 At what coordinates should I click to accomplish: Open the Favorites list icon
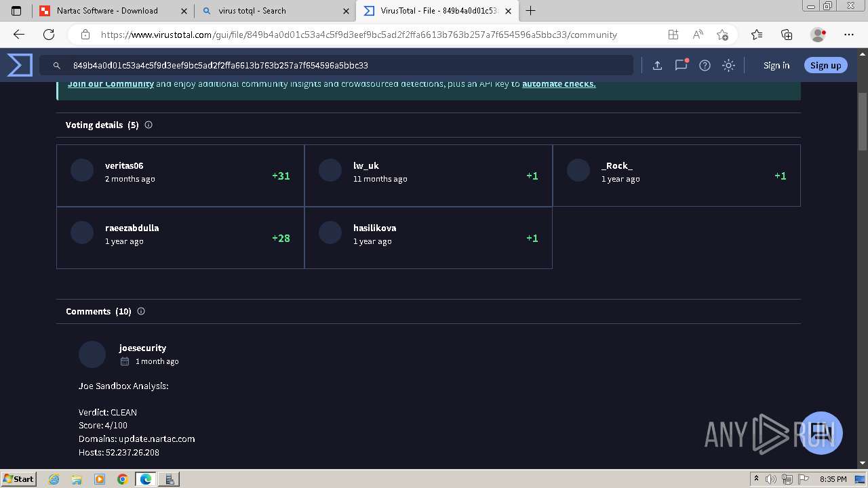[757, 35]
